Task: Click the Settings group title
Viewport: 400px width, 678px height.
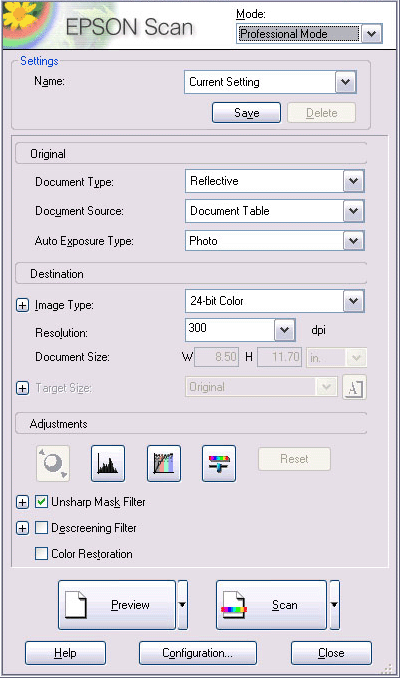Action: point(39,61)
